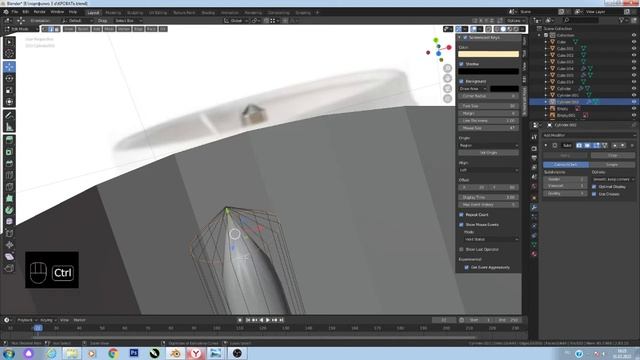Select the Rip Region tool
640x360 pixels.
pyautogui.click(x=9, y=268)
